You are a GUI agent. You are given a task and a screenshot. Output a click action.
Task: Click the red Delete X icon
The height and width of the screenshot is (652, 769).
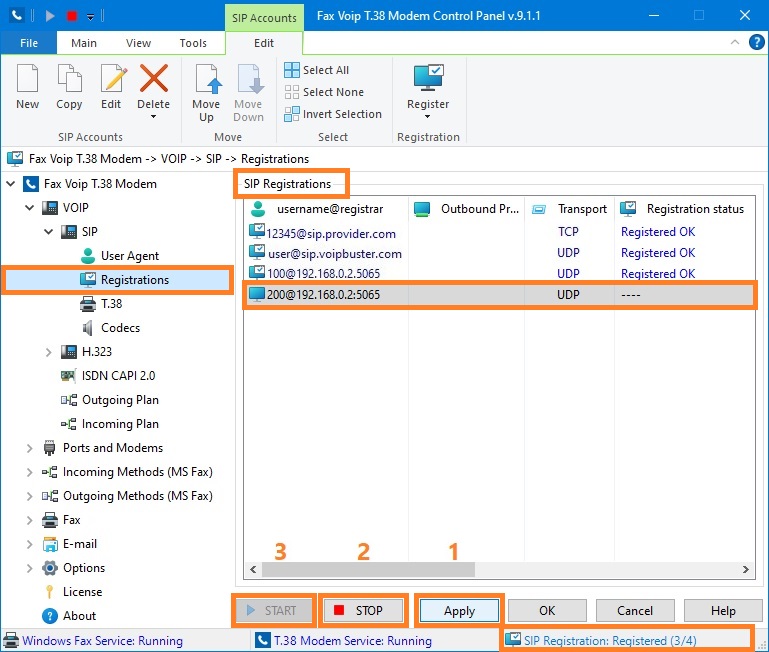[x=154, y=78]
